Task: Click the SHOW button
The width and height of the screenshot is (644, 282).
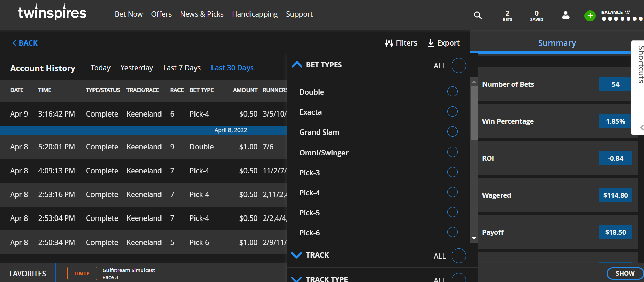Action: point(625,273)
